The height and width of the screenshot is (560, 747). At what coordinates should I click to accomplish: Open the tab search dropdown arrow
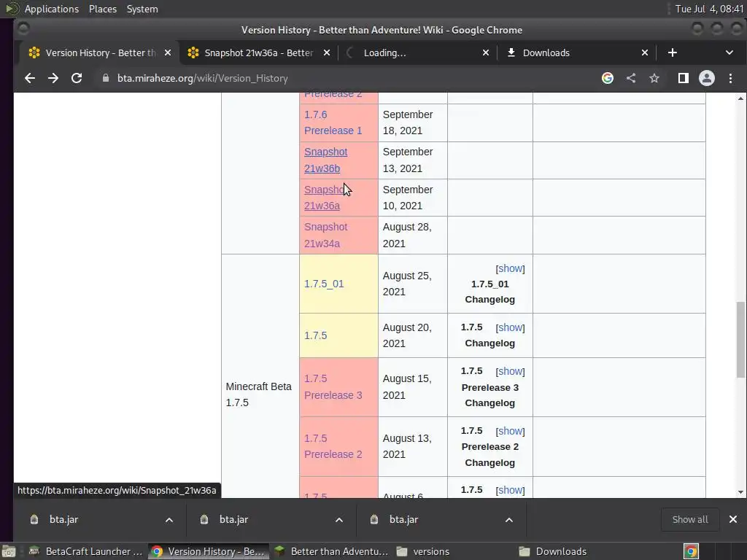pos(729,52)
